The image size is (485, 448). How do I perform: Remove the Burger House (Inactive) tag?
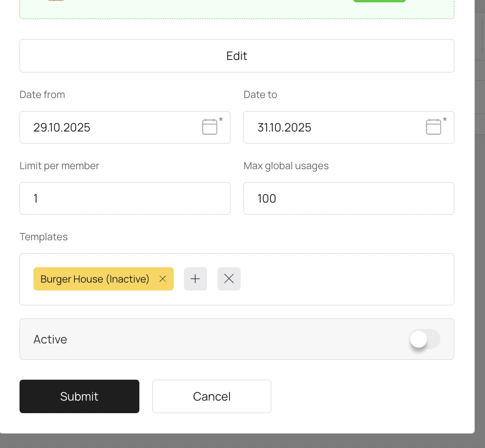pyautogui.click(x=163, y=279)
